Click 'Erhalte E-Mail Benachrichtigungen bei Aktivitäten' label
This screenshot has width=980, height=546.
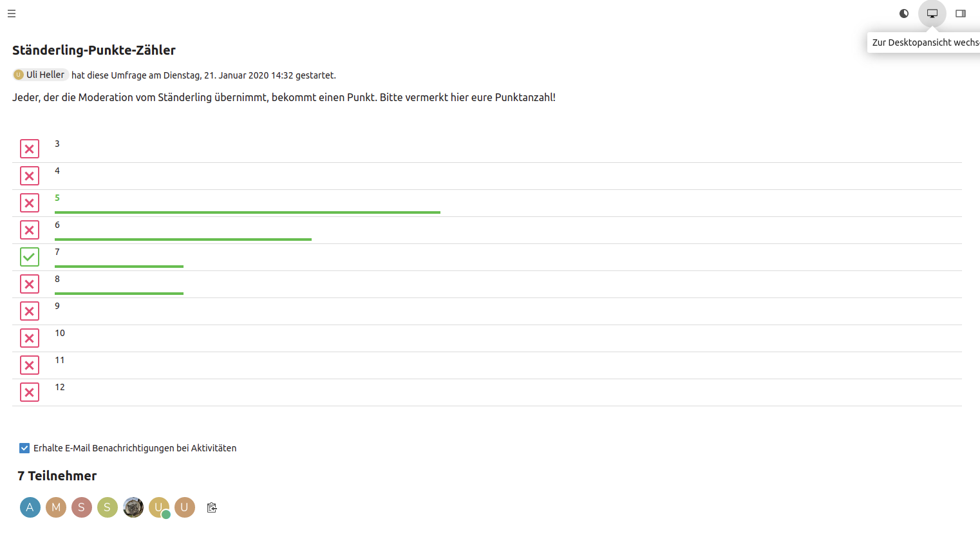point(135,448)
